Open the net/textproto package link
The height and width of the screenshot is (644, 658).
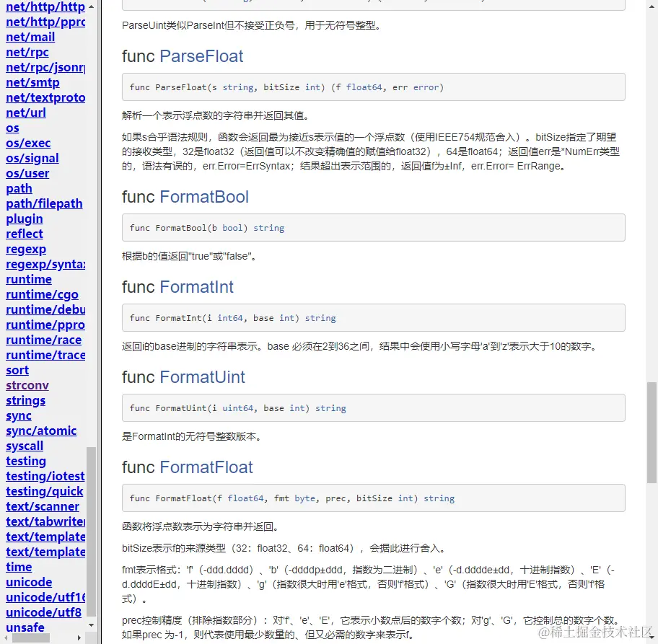coord(45,98)
